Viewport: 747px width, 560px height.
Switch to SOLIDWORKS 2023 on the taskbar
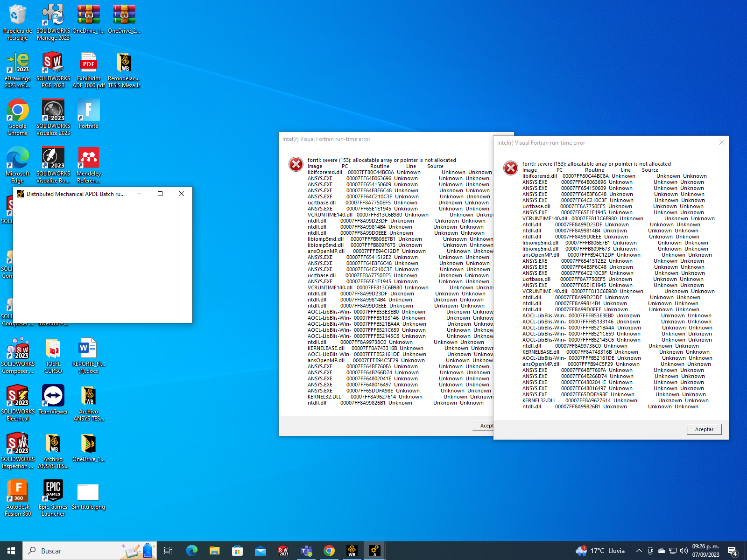tap(283, 551)
